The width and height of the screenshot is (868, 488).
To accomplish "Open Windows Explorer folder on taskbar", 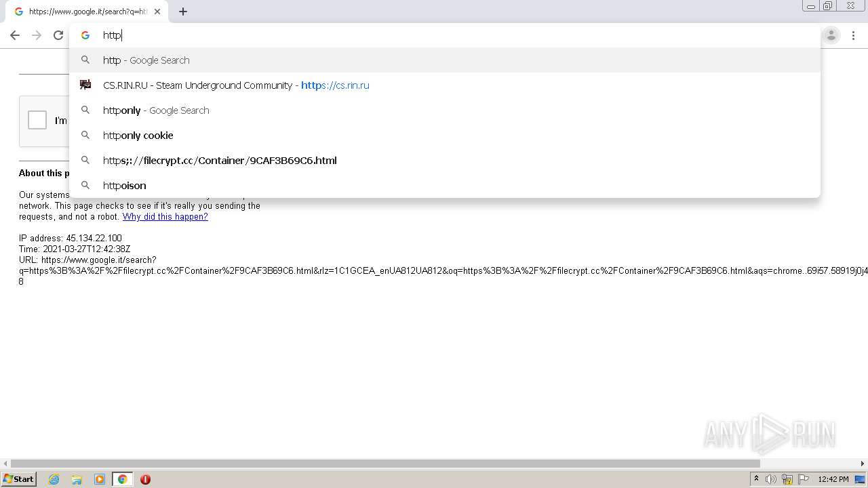I will tap(77, 479).
